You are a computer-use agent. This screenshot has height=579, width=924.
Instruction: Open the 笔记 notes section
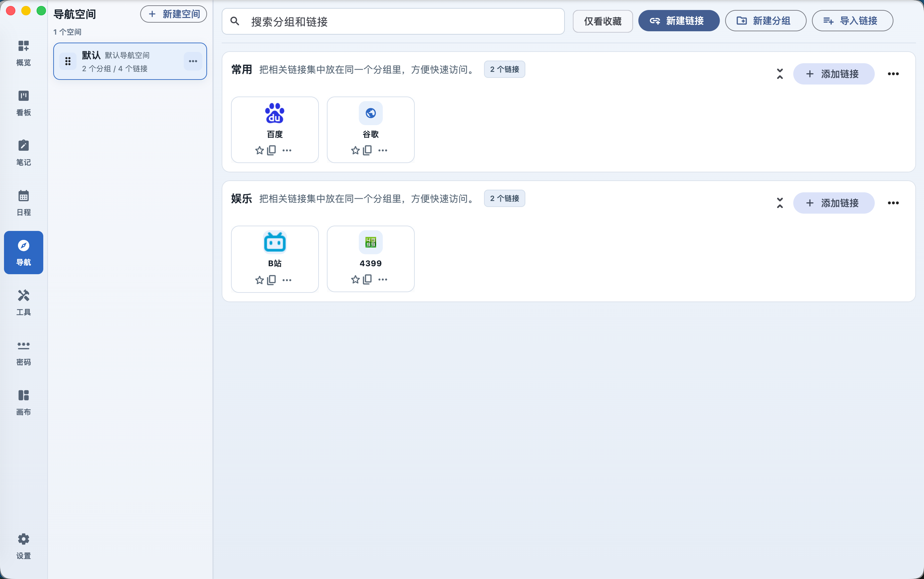pyautogui.click(x=23, y=153)
